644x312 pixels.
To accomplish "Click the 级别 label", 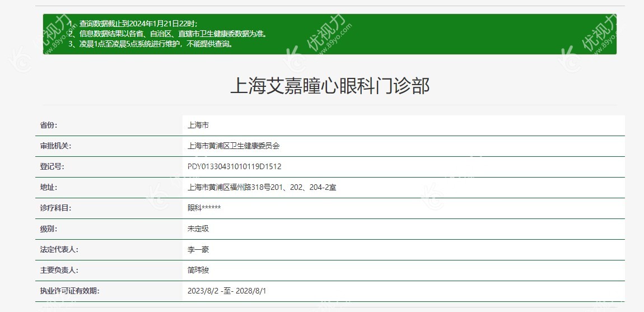I will 49,229.
